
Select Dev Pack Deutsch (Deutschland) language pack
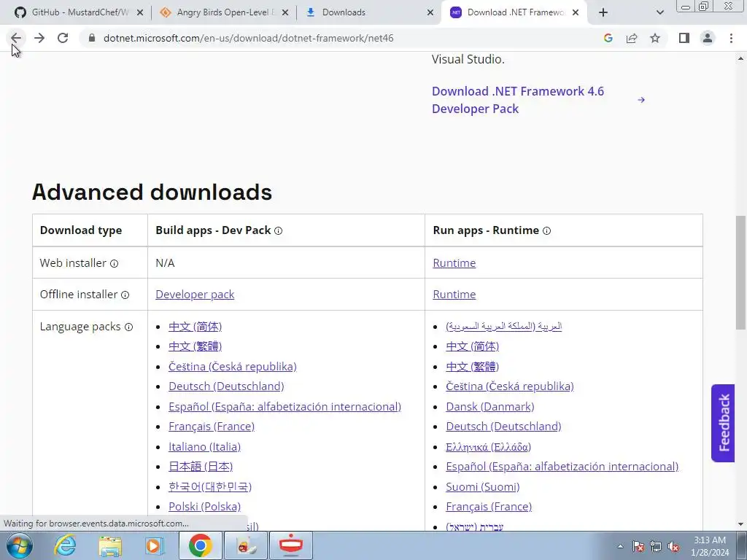(226, 386)
